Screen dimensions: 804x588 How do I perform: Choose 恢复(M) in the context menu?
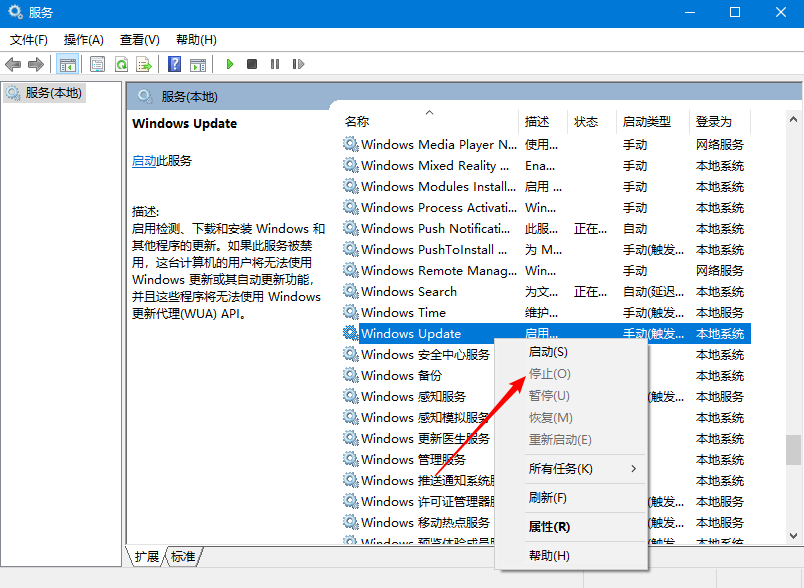571,418
